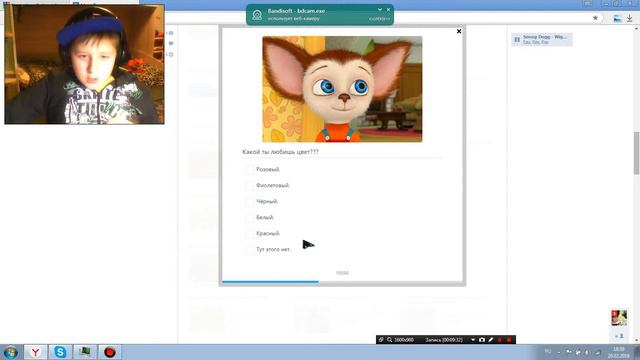This screenshot has width=640, height=360.
Task: Click the third icon in the left page sidebar
Action: [171, 54]
